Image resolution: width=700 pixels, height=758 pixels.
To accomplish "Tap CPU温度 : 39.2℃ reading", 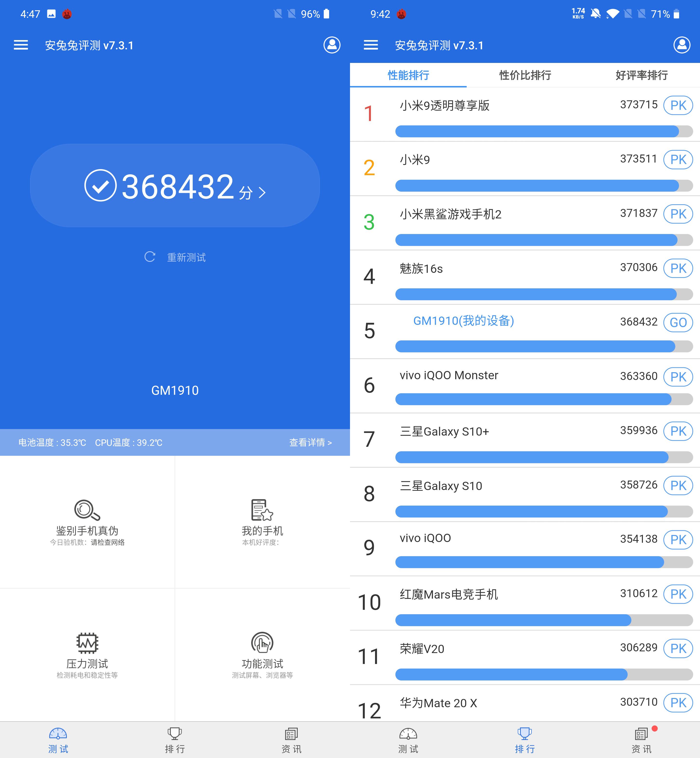I will pos(128,443).
